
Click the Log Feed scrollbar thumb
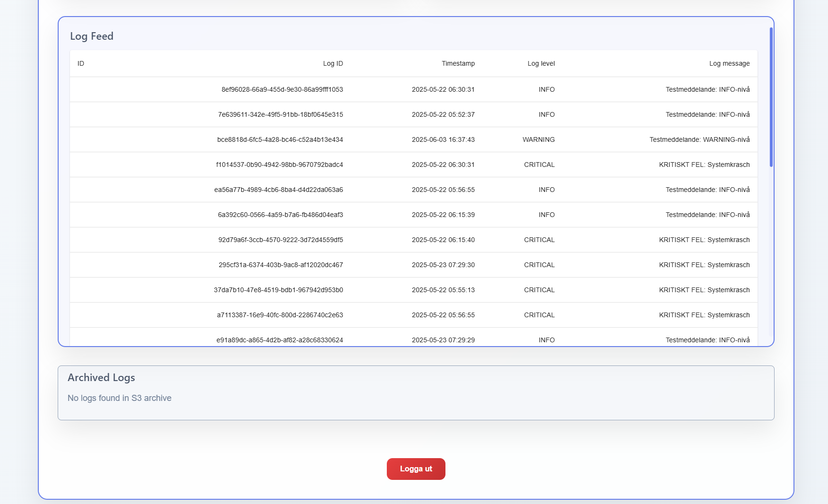[x=771, y=97]
